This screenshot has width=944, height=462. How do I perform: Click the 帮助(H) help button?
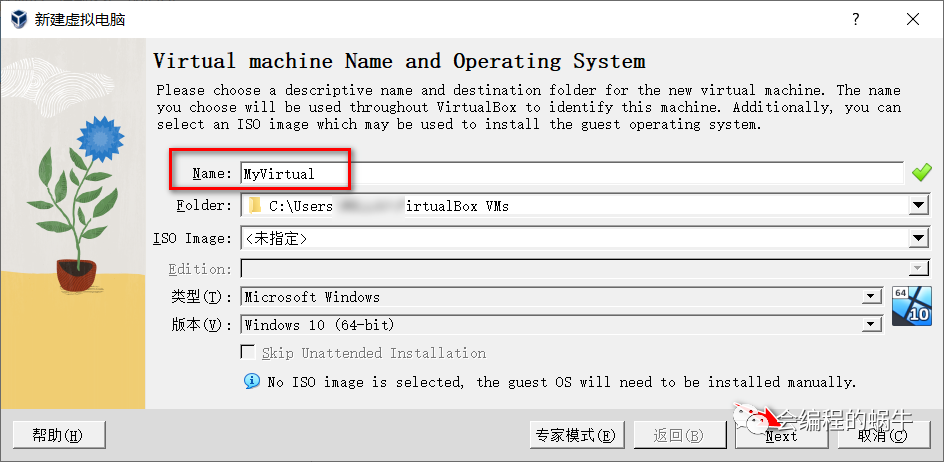pos(59,435)
